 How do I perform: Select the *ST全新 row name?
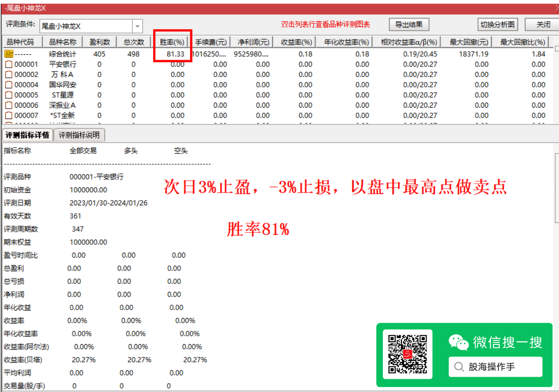click(62, 116)
